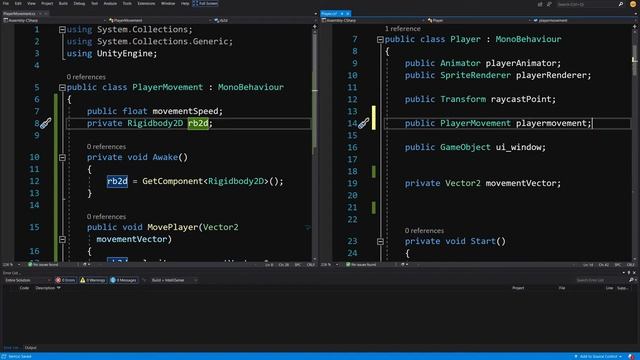Collapse the Start method at line 23
This screenshot has width=640, height=360.
(380, 241)
